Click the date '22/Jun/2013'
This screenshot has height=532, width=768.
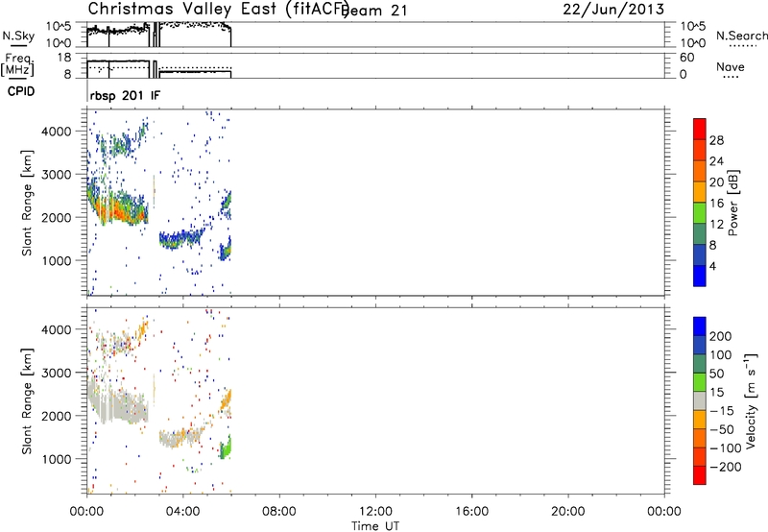(x=613, y=10)
